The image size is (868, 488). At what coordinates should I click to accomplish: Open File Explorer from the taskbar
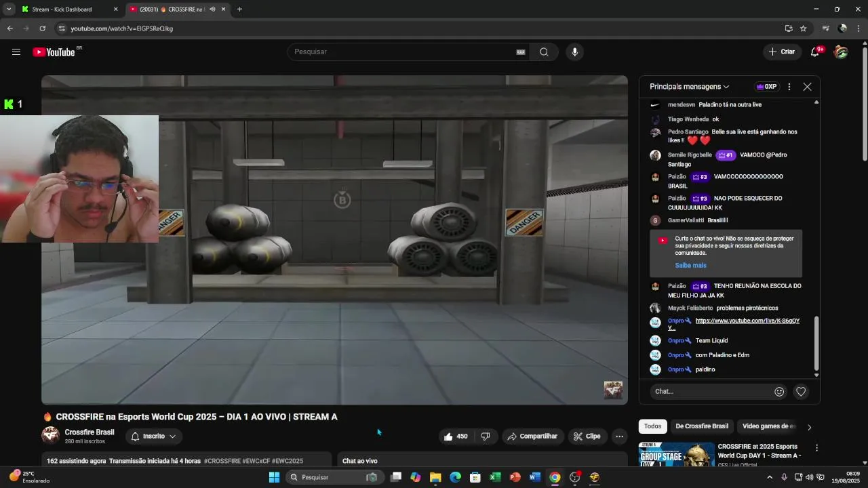[435, 477]
